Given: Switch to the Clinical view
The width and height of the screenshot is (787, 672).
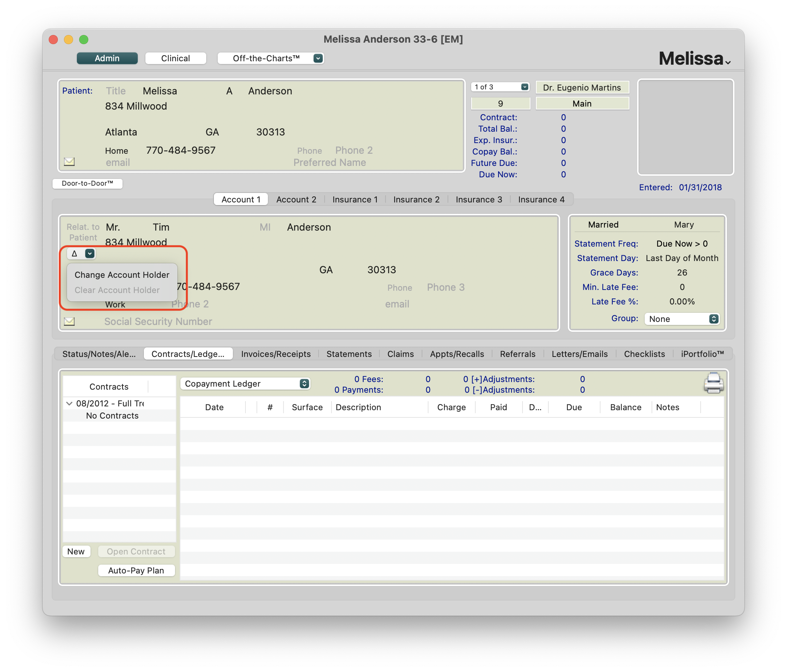Looking at the screenshot, I should point(175,58).
